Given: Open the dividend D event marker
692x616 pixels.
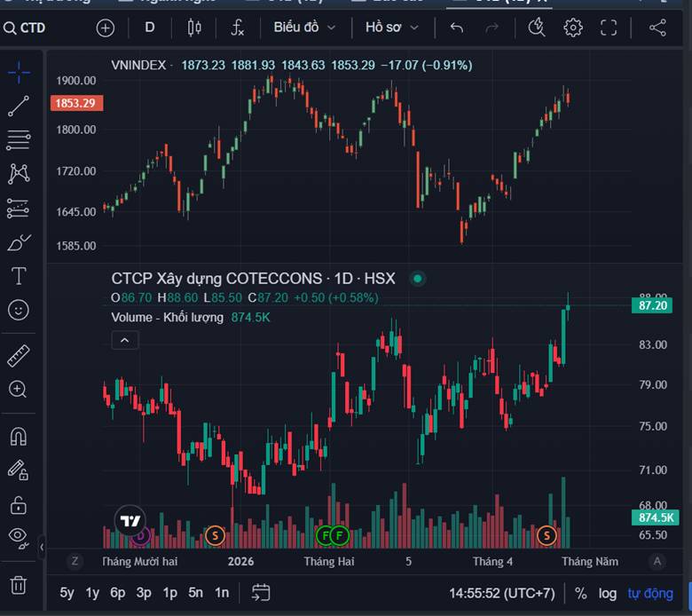Looking at the screenshot, I should [x=140, y=536].
